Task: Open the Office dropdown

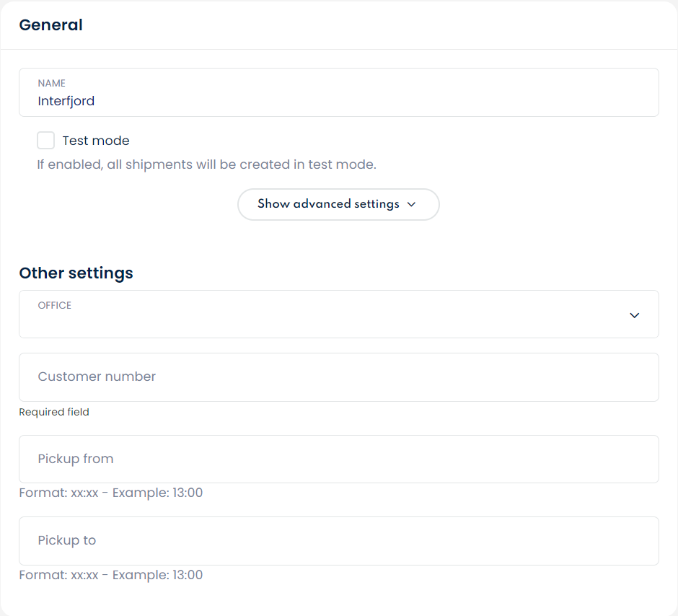Action: tap(338, 314)
